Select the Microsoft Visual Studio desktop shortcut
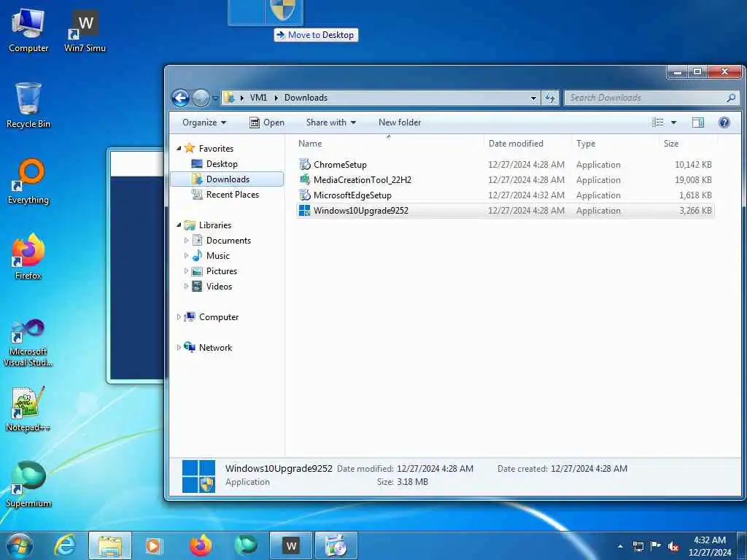Viewport: 747px width, 560px height. [28, 343]
